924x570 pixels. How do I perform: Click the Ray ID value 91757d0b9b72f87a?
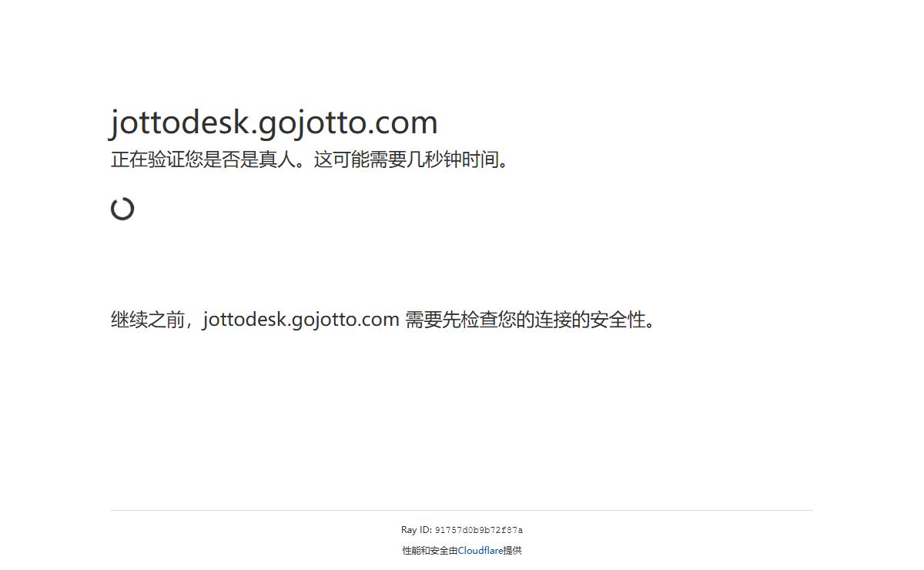coord(479,531)
